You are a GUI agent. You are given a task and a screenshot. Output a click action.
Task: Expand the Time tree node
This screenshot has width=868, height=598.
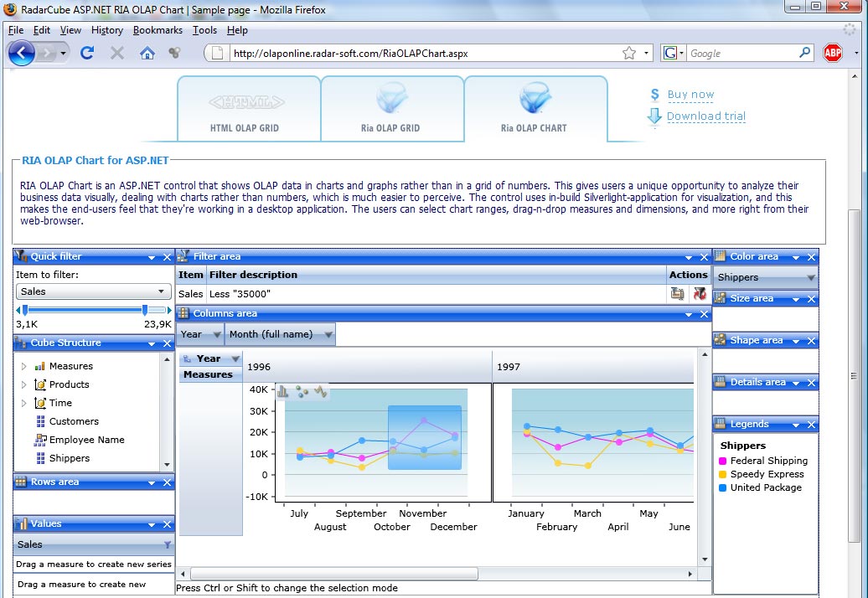click(23, 404)
